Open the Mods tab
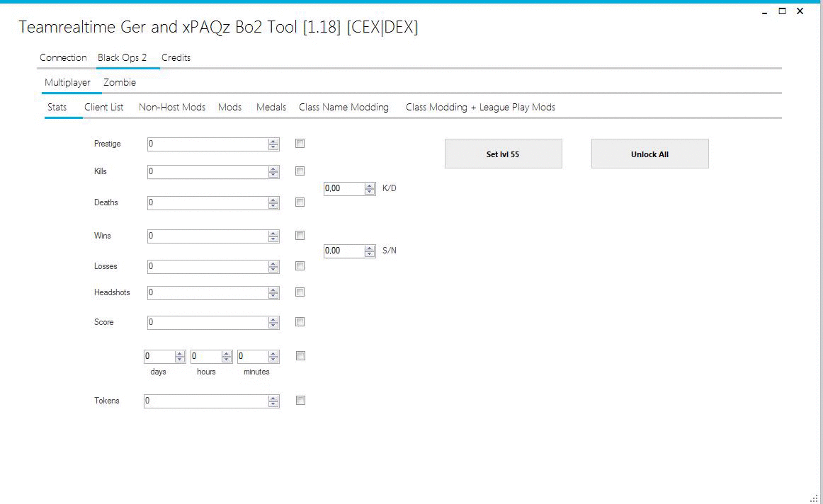The image size is (823, 504). 230,107
